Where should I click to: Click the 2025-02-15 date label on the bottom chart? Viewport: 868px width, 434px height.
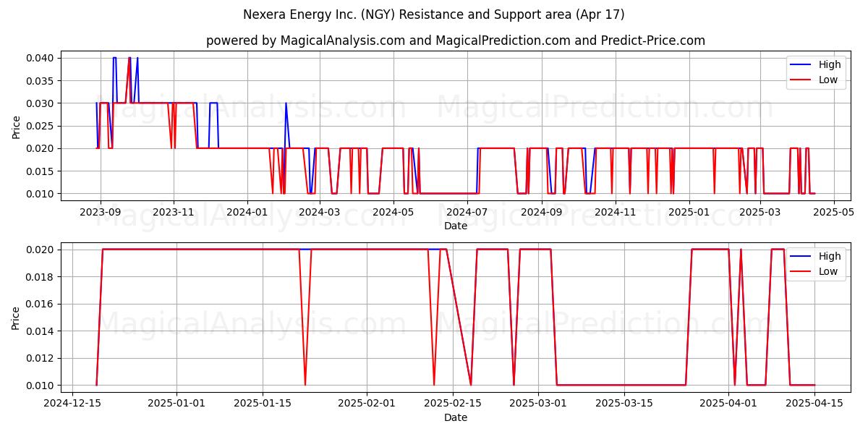453,404
